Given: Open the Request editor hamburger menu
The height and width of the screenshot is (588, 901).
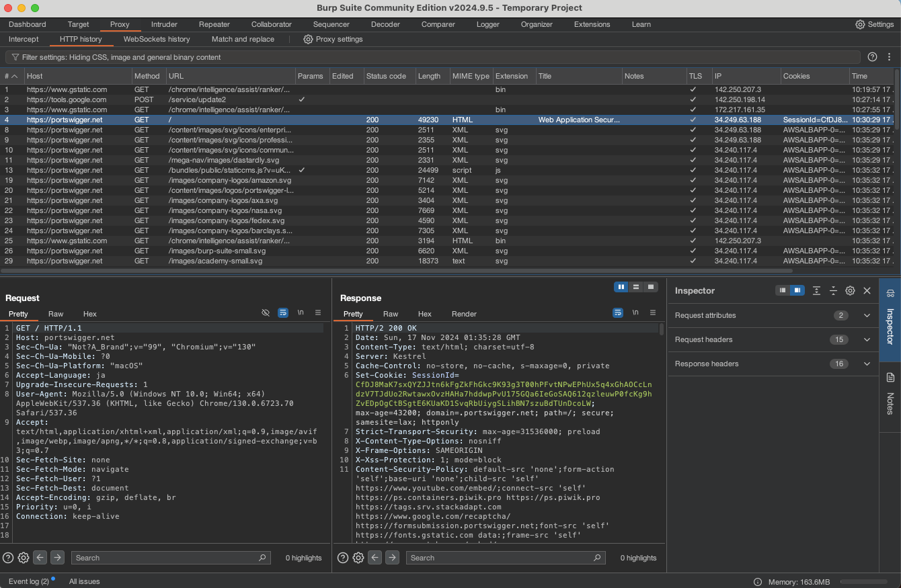Looking at the screenshot, I should pyautogui.click(x=317, y=312).
